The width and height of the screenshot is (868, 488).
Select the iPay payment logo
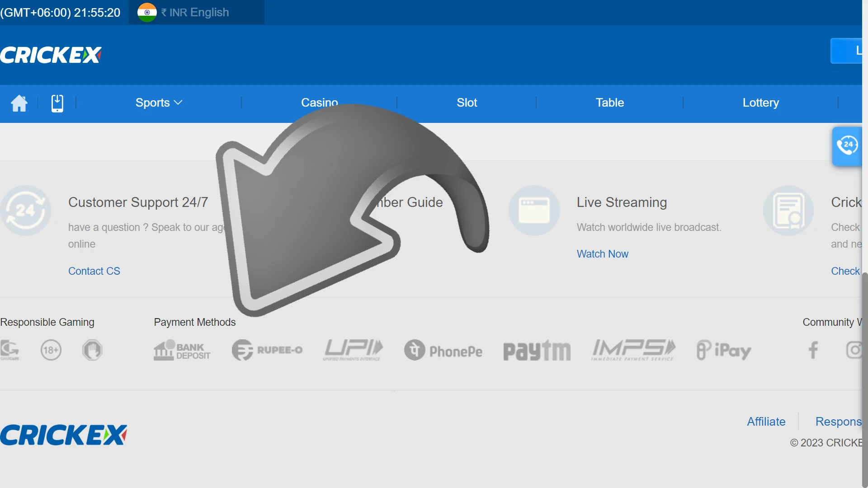pos(724,350)
